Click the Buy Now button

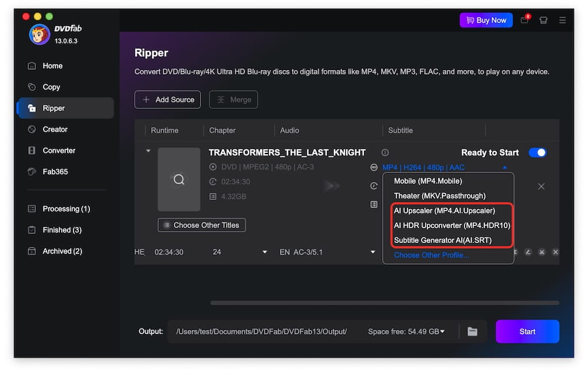486,20
